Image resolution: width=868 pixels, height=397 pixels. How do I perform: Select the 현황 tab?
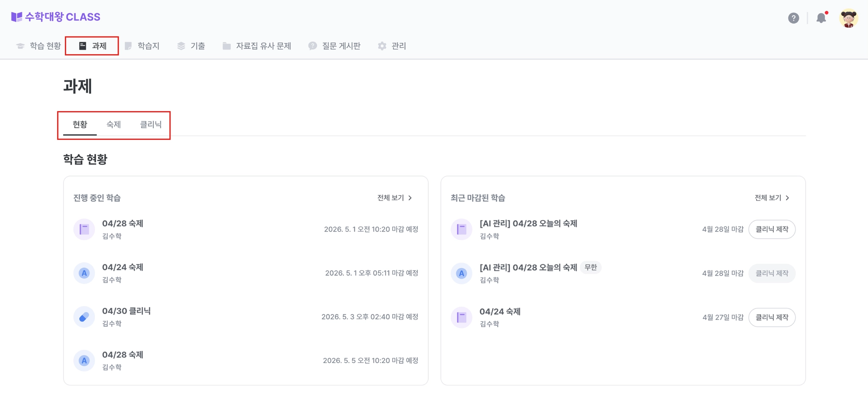80,124
